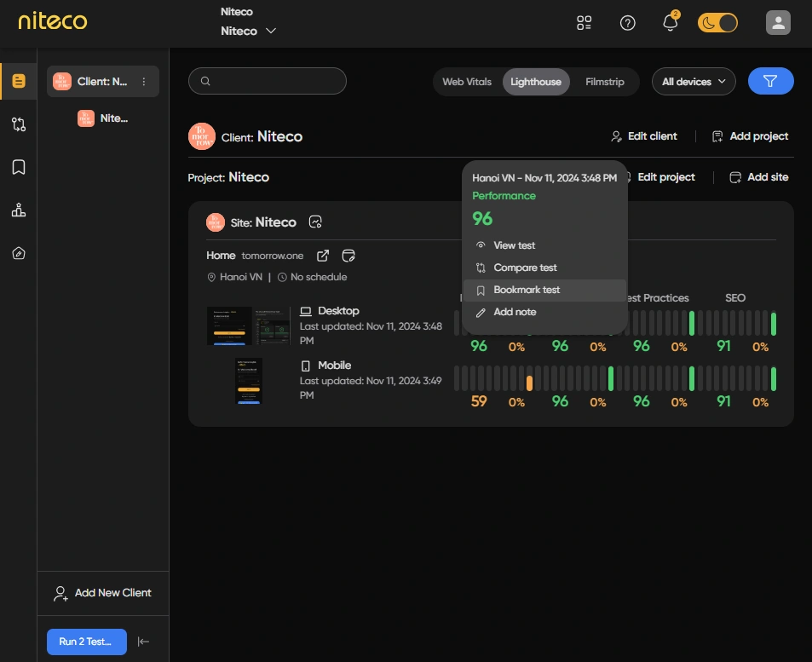Select the Nite... project tree item
Screen dimensions: 812x662
(102, 118)
